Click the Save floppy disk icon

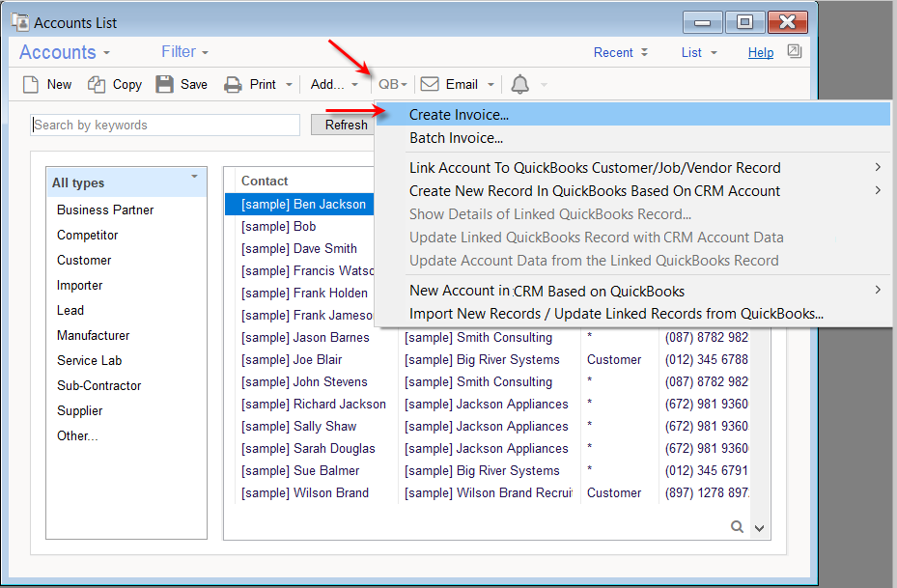click(x=165, y=85)
